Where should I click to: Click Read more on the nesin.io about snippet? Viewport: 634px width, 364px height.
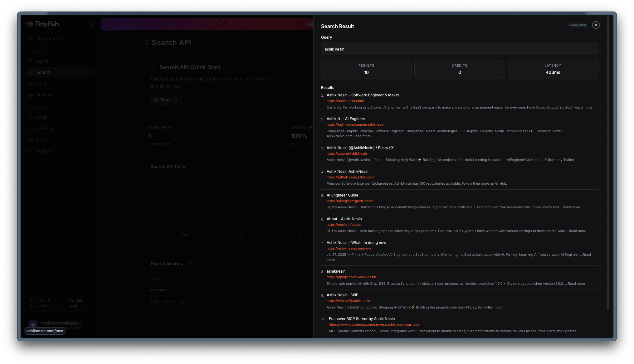tap(578, 231)
